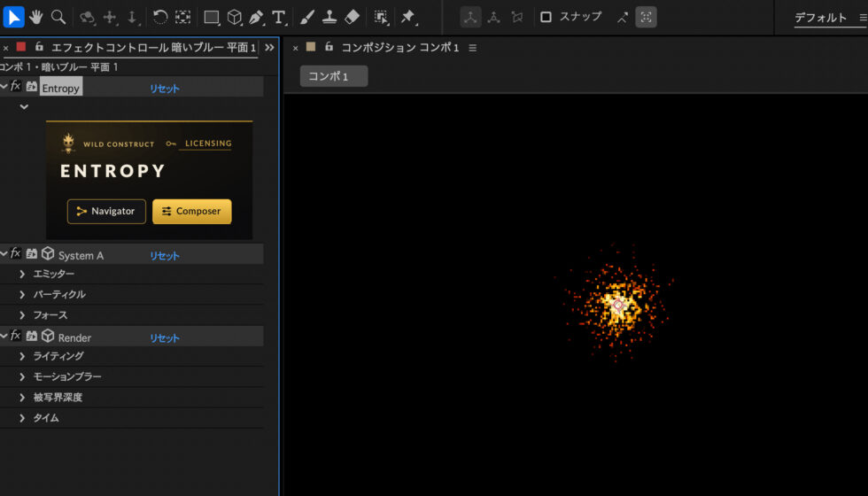
Task: Select the Clone Stamp tool
Action: point(329,17)
